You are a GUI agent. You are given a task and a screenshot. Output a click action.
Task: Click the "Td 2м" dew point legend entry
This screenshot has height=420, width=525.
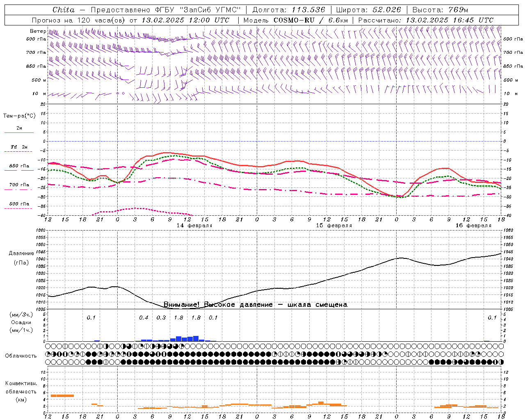click(19, 147)
